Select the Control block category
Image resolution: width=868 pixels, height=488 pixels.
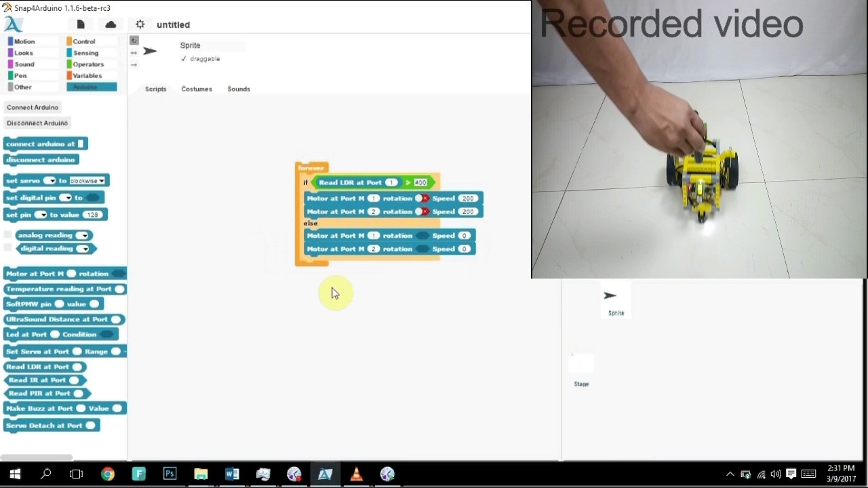[92, 41]
